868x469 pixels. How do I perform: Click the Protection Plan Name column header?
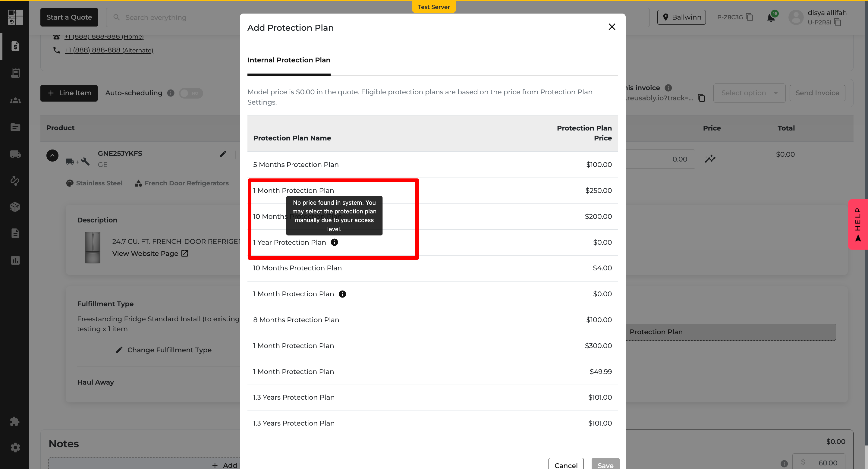point(292,138)
